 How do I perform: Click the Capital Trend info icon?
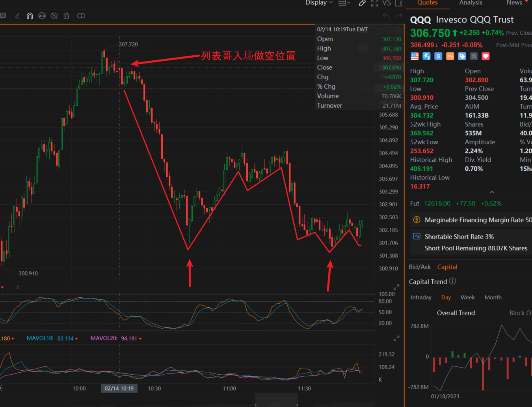(453, 281)
